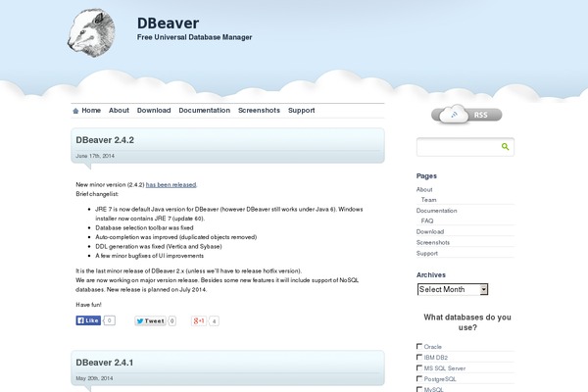Click the Twitter Tweet button
The width and height of the screenshot is (588, 392).
(x=150, y=320)
